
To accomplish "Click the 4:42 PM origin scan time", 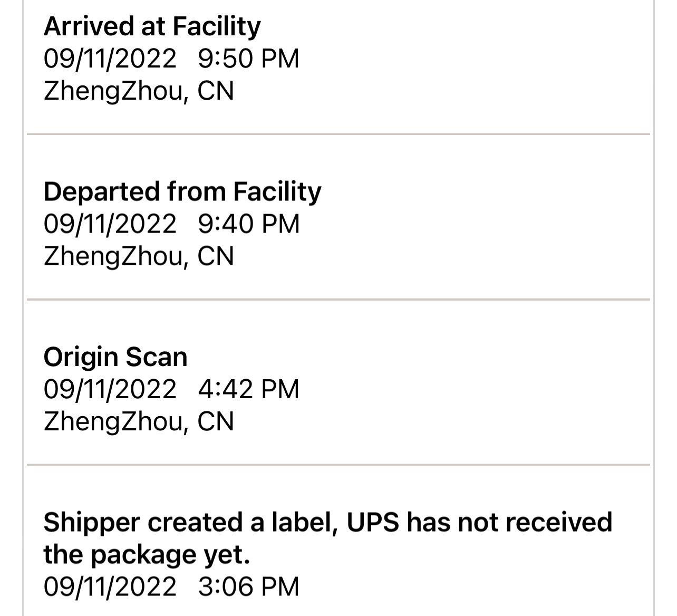I will pyautogui.click(x=248, y=389).
